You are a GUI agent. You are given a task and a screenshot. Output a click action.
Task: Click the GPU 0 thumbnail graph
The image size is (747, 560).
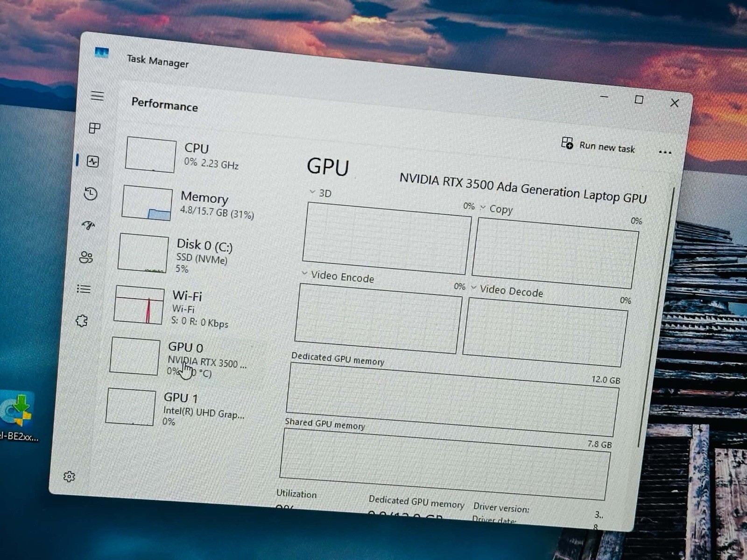[135, 356]
